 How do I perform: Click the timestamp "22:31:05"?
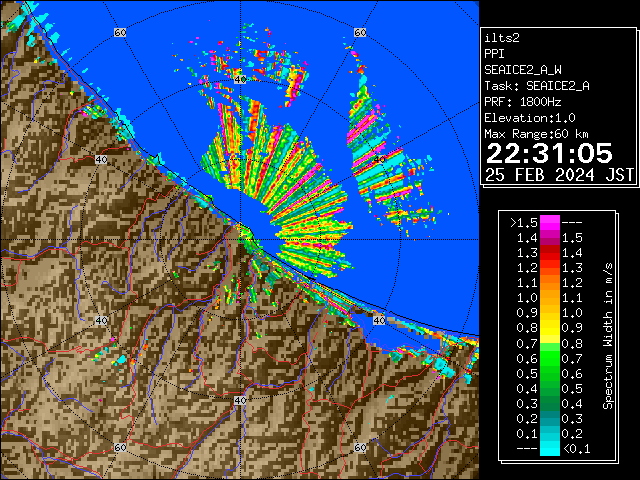click(x=549, y=153)
